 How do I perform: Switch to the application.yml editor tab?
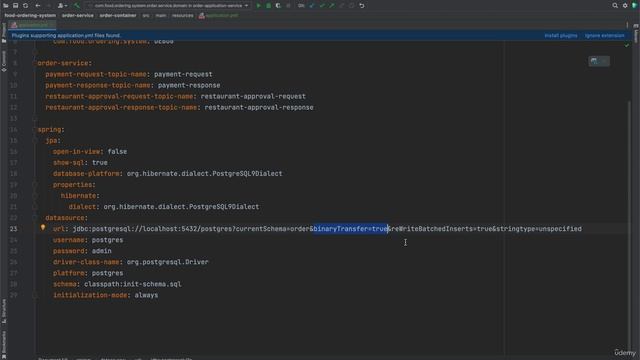pos(31,25)
